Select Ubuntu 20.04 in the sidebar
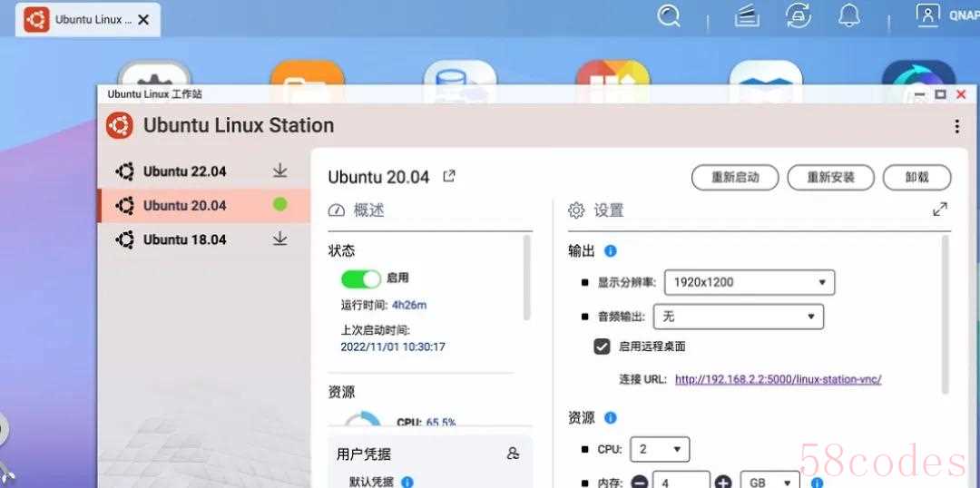Screen dimensions: 980x488 (x=204, y=206)
